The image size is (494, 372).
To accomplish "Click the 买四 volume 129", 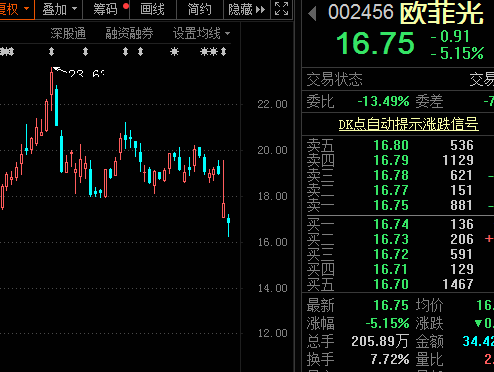I will [462, 269].
